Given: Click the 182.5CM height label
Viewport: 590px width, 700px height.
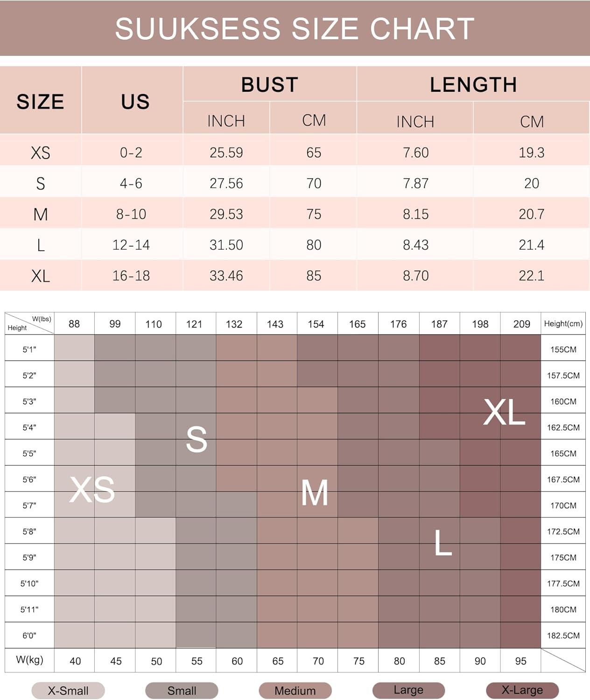Looking at the screenshot, I should pos(563,635).
